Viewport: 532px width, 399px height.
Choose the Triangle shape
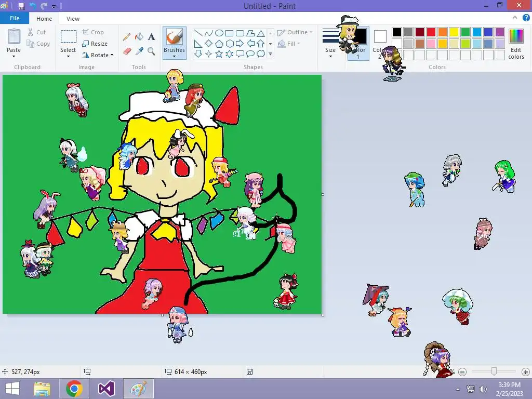pos(261,33)
